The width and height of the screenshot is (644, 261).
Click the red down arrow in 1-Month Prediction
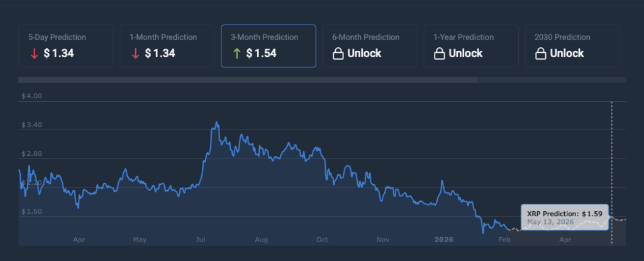point(136,54)
